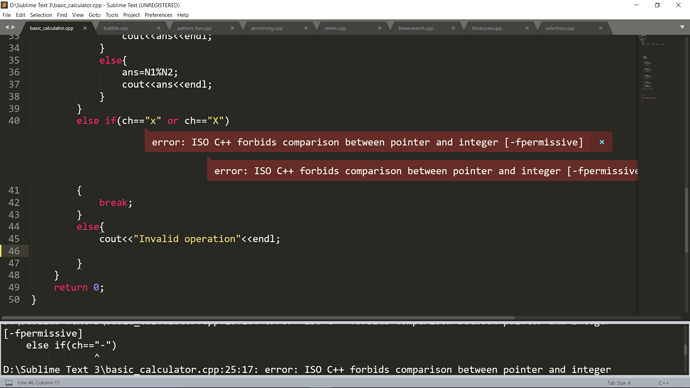Click the "Invalid operation" string
Screen dimensions: 690x388
click(187, 239)
